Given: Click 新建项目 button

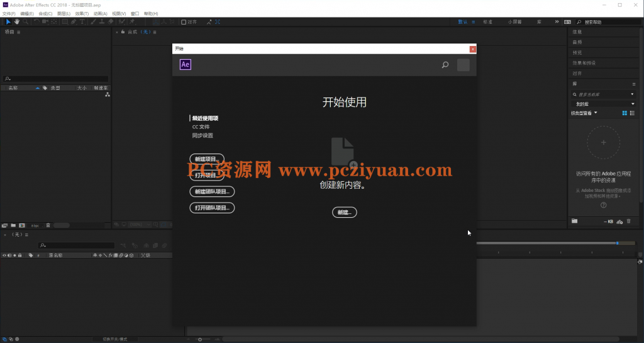Looking at the screenshot, I should coord(207,159).
